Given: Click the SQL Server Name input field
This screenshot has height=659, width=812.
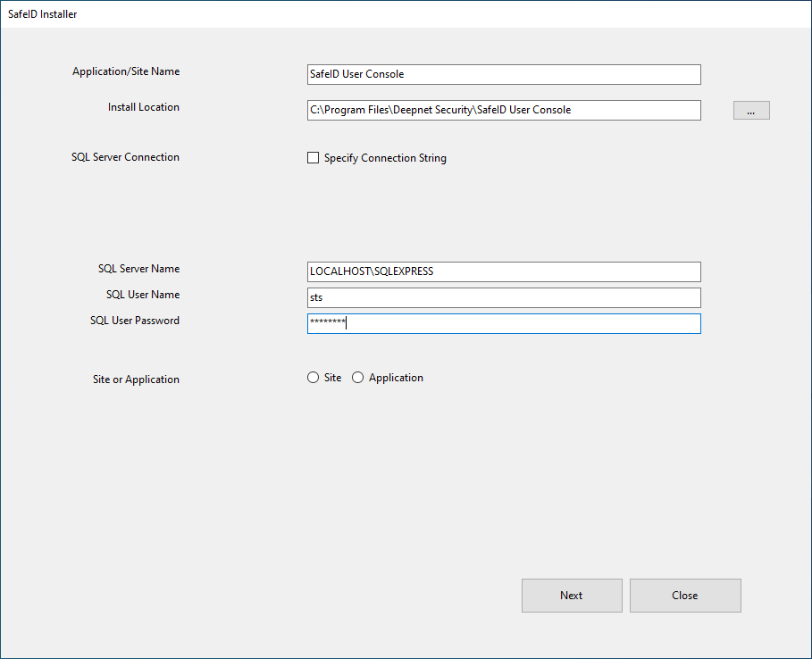Looking at the screenshot, I should point(503,271).
